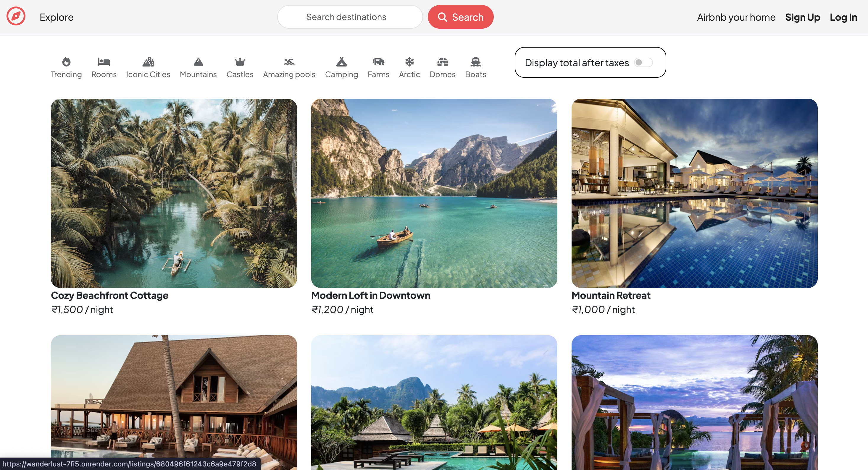Select the Mountains filter label
The width and height of the screenshot is (868, 470).
(198, 74)
